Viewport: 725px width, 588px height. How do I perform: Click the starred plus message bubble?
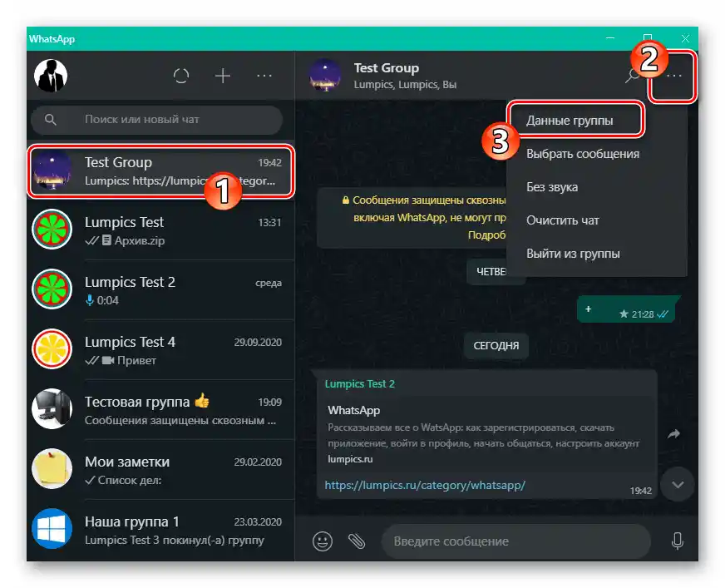pos(627,310)
